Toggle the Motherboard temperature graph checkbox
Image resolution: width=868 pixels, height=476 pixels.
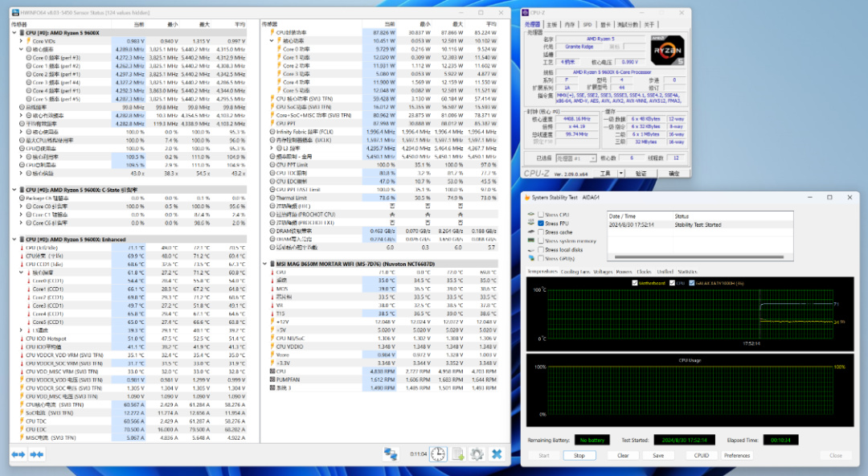[636, 283]
